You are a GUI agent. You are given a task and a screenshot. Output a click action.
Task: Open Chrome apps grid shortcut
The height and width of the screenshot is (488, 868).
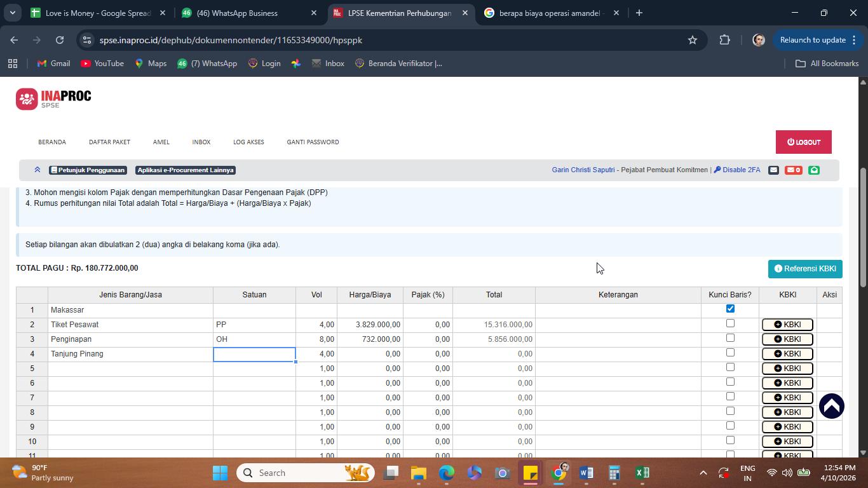pyautogui.click(x=13, y=64)
